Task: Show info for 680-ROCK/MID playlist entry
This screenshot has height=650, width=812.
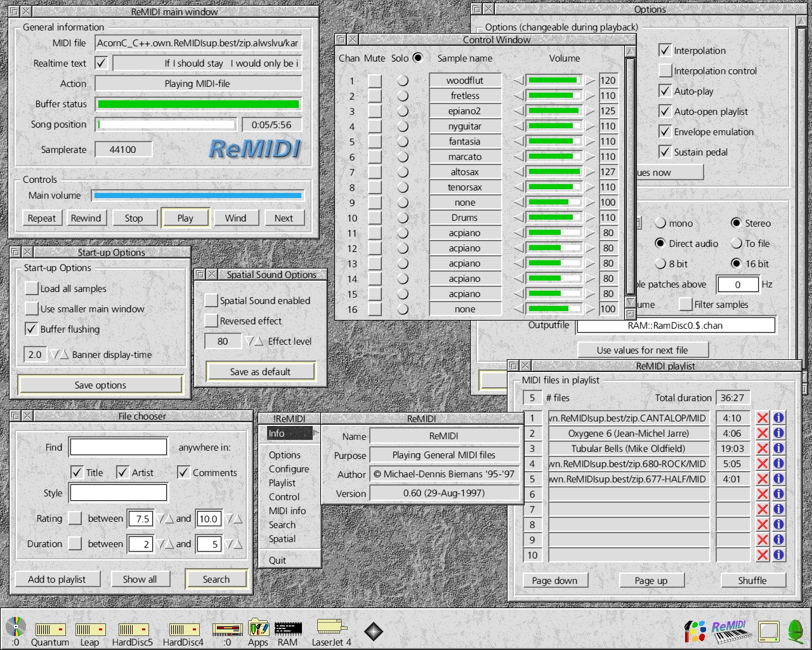Action: coord(778,463)
